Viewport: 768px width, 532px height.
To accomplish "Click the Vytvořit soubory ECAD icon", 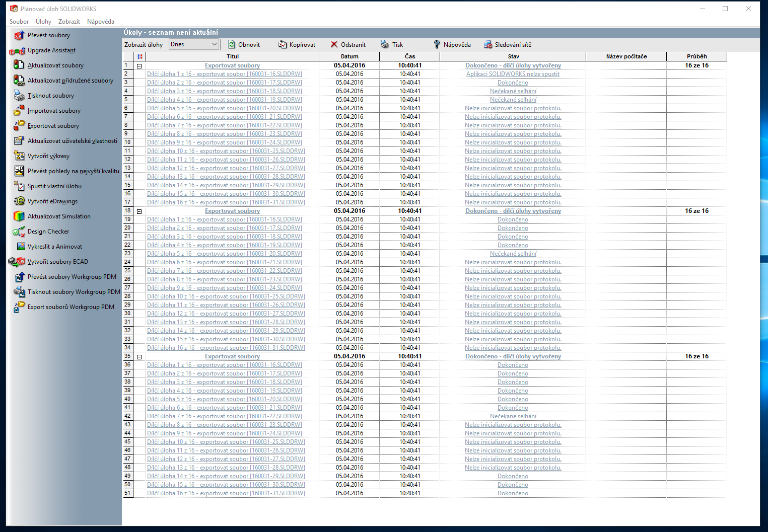I will tap(17, 262).
